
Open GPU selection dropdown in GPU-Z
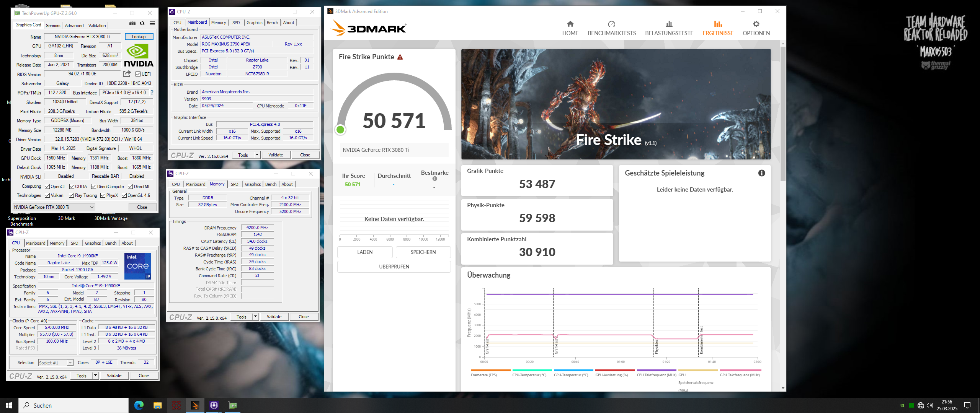tap(54, 207)
